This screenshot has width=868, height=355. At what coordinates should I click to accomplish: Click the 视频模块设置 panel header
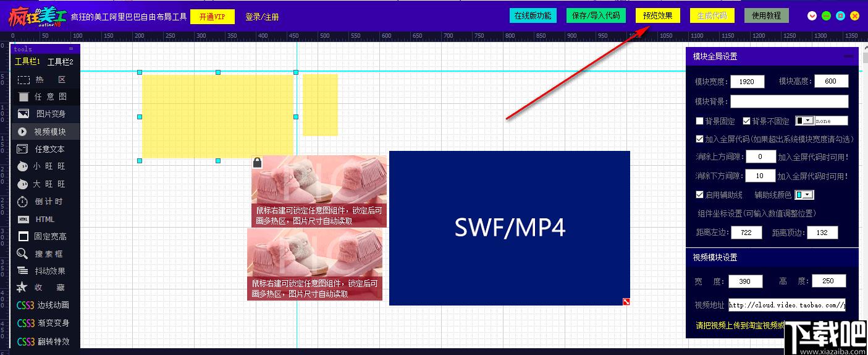tap(772, 257)
